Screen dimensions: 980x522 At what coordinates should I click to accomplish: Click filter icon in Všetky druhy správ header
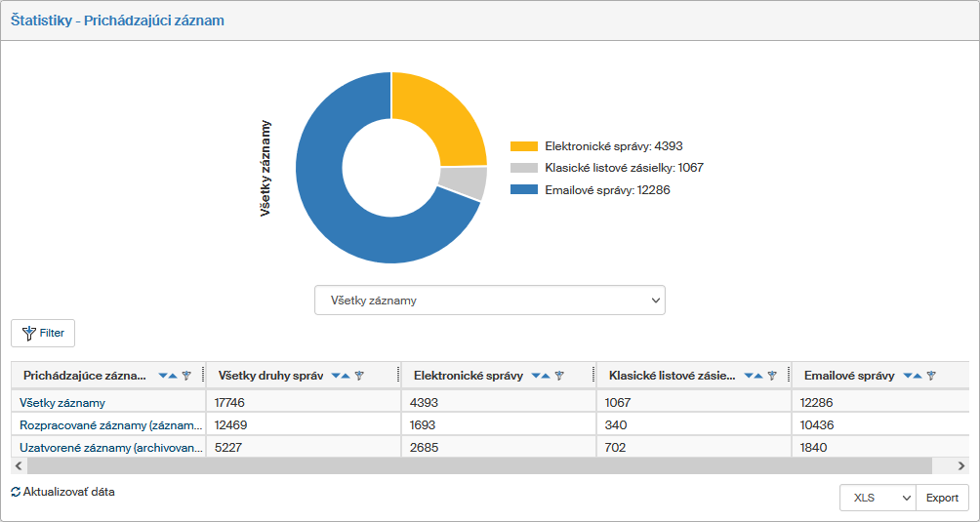point(359,376)
